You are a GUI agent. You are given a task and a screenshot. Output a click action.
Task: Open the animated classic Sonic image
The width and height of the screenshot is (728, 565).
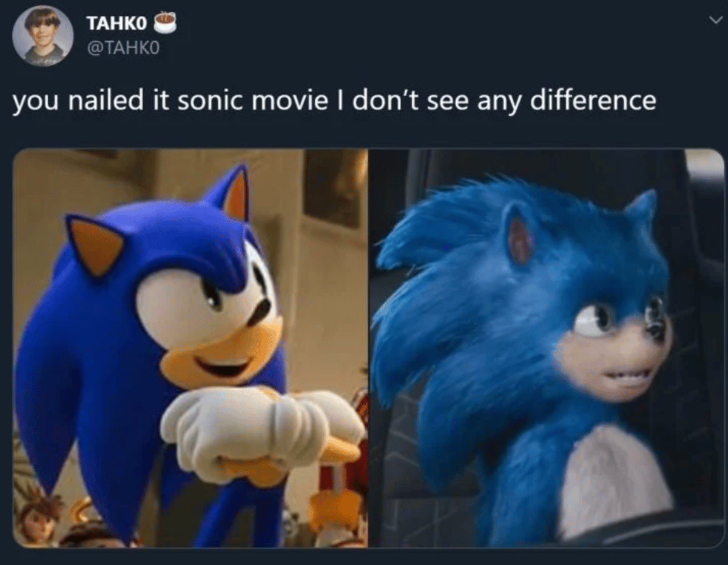coord(190,348)
